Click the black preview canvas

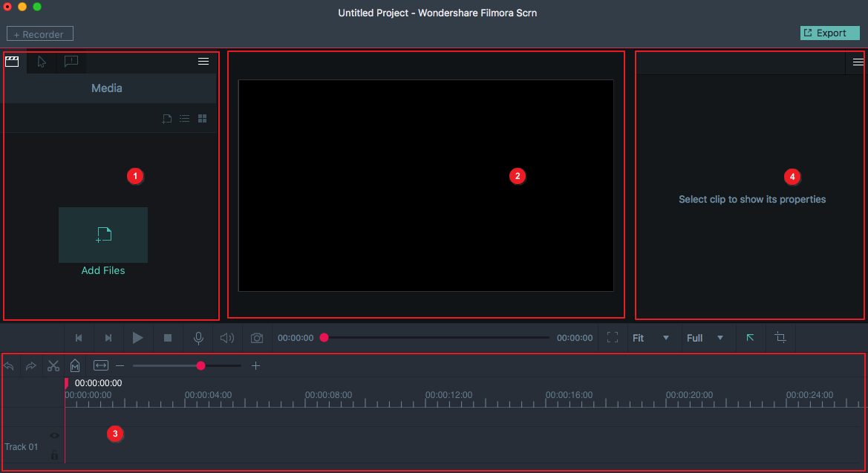pyautogui.click(x=425, y=186)
